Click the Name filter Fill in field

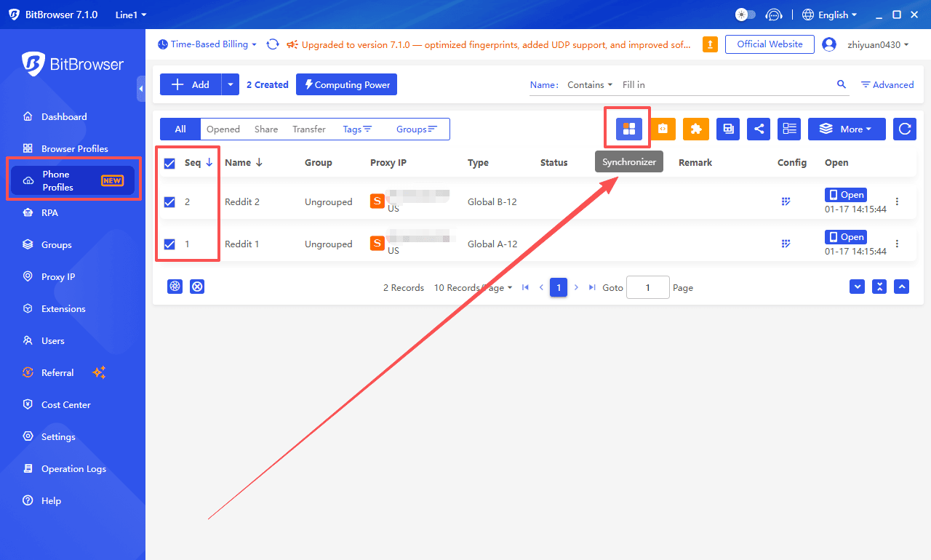tap(724, 85)
